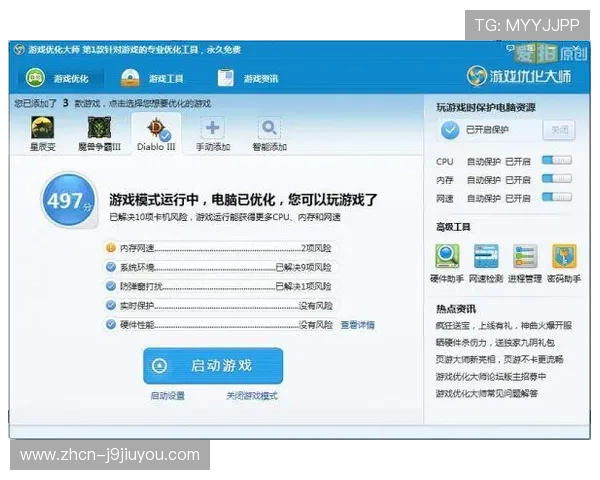Toggle the 网速 network auto-protection switch

coord(557,198)
